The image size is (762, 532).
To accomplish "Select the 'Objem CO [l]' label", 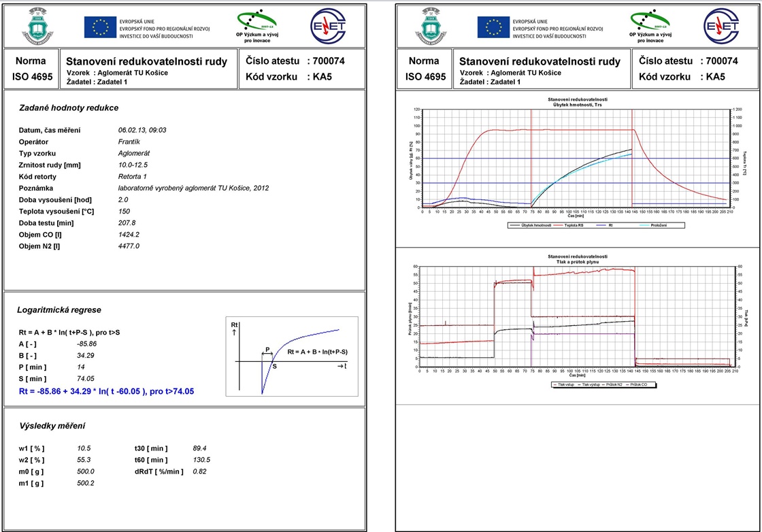I will [40, 235].
